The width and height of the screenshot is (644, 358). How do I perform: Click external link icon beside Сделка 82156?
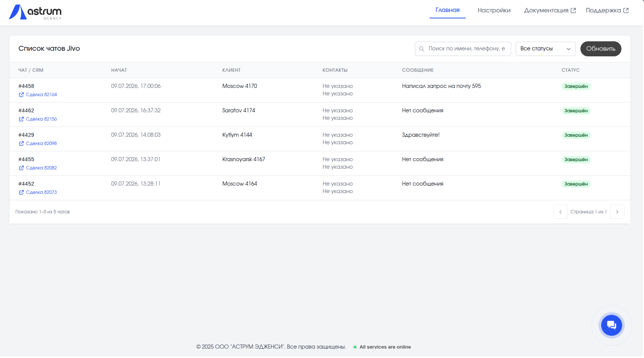point(21,119)
